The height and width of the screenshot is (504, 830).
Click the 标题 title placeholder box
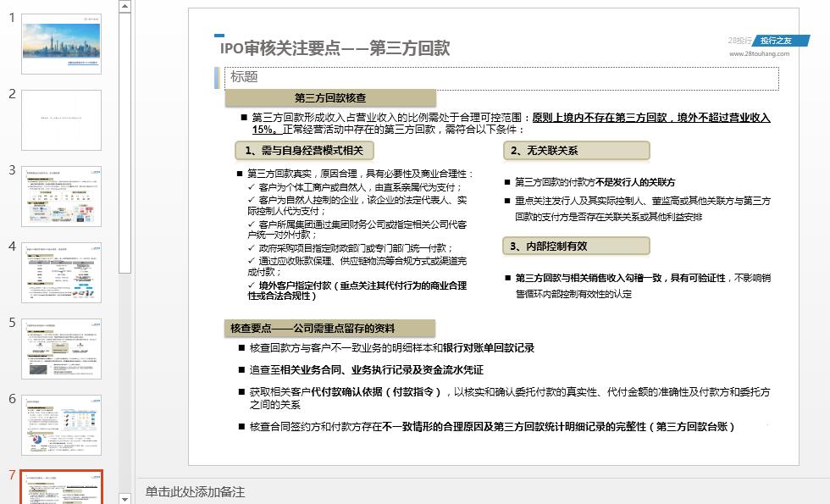(x=501, y=78)
